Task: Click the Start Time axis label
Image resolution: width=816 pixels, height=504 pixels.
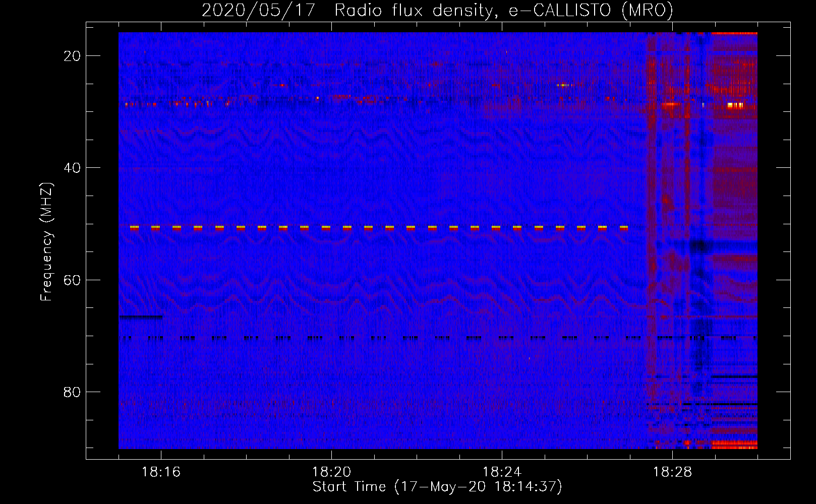Action: pos(437,487)
